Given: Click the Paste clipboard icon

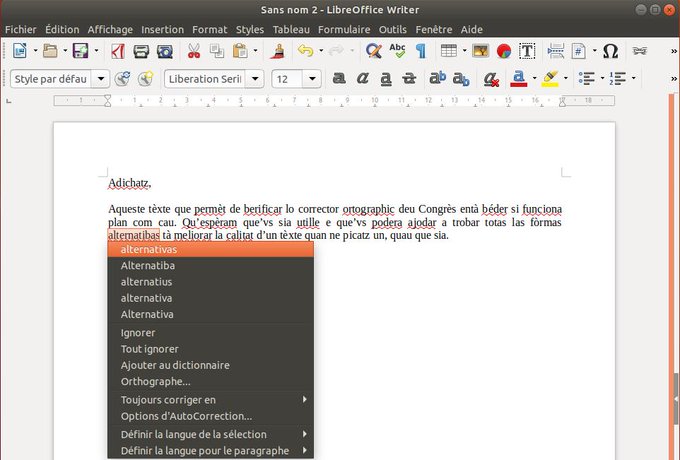Looking at the screenshot, I should (x=240, y=51).
